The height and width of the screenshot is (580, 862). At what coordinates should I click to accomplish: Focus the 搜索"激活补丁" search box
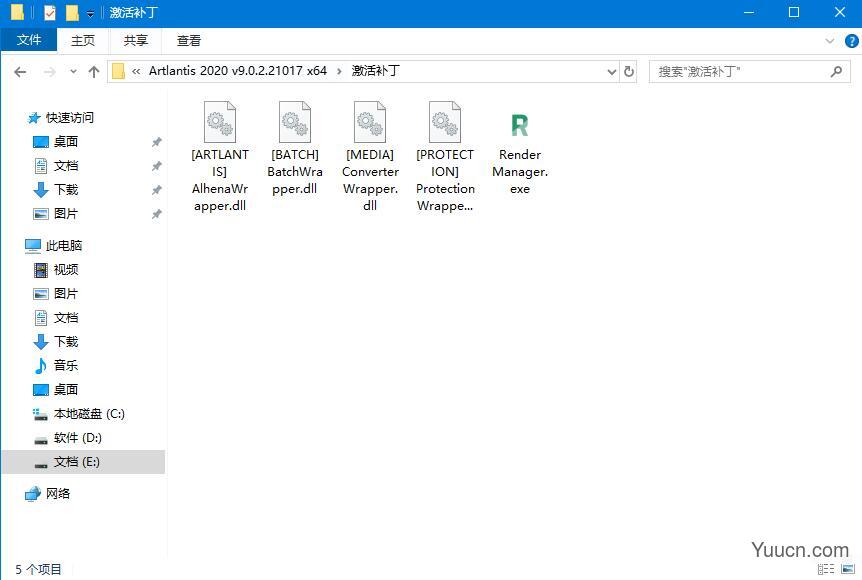[x=749, y=71]
